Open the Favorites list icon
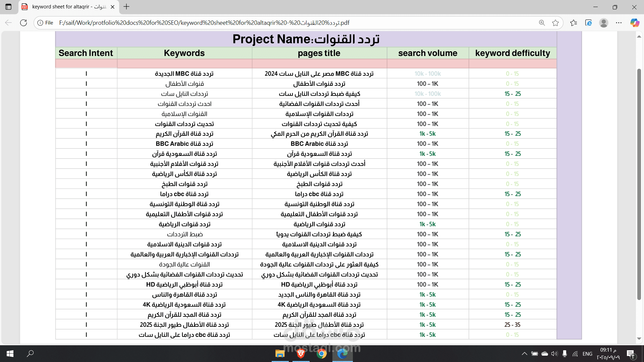644x362 pixels. tap(574, 23)
